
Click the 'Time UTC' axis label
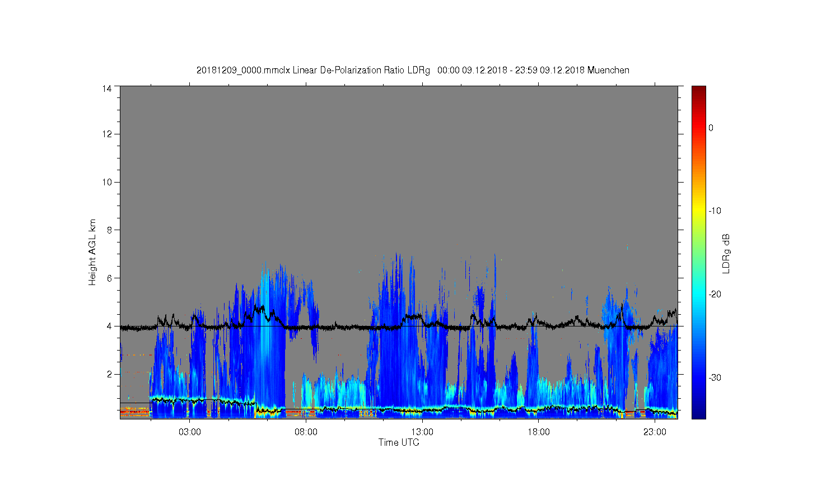[399, 442]
